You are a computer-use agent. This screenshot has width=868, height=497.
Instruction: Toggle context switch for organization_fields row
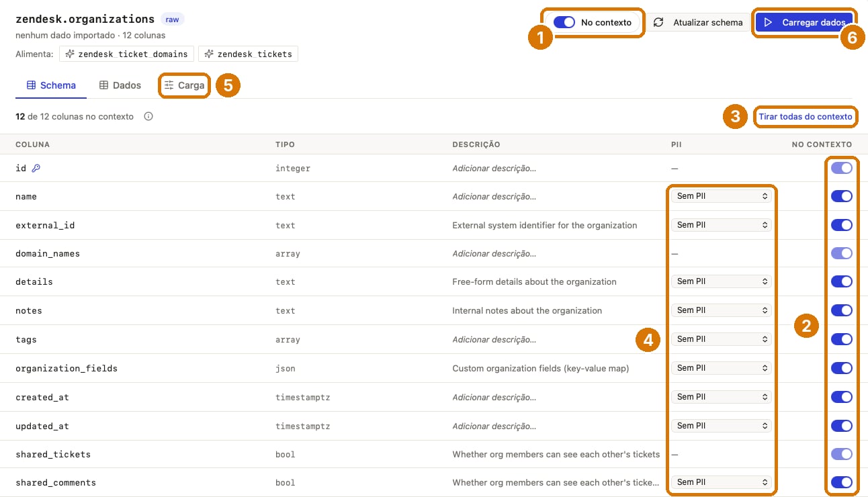pyautogui.click(x=842, y=368)
